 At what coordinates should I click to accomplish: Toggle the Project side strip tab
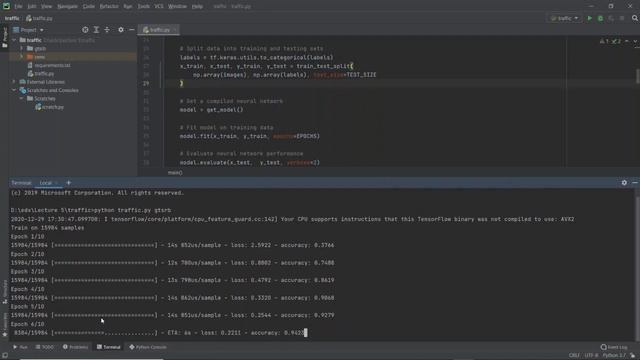click(4, 37)
